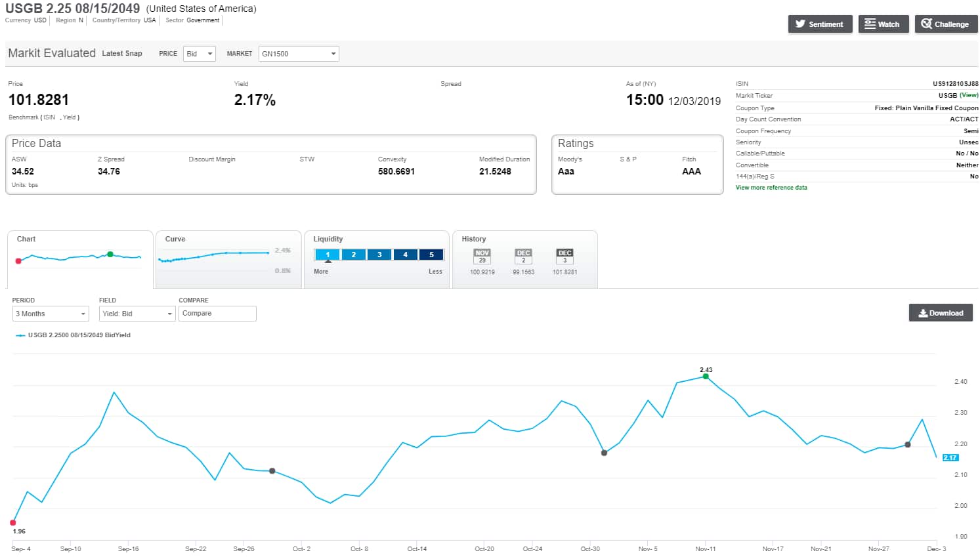Click the Z Spread value 34.76
This screenshot has height=559, width=980.
pos(109,171)
